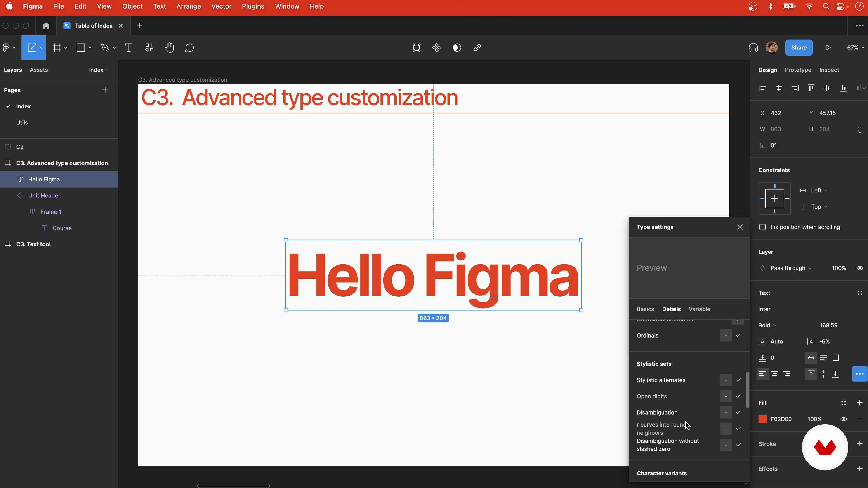Start audio conversation with headphones icon
Screen dimensions: 868x488
click(753, 48)
